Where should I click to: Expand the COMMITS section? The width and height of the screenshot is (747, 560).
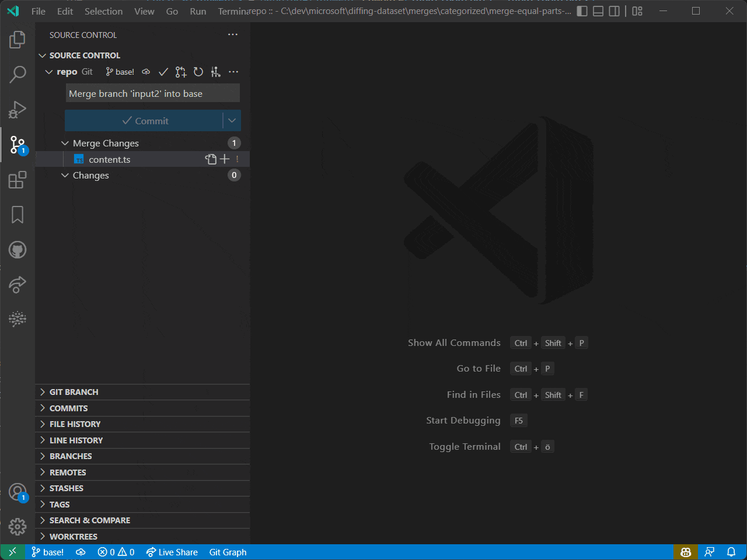(x=142, y=408)
